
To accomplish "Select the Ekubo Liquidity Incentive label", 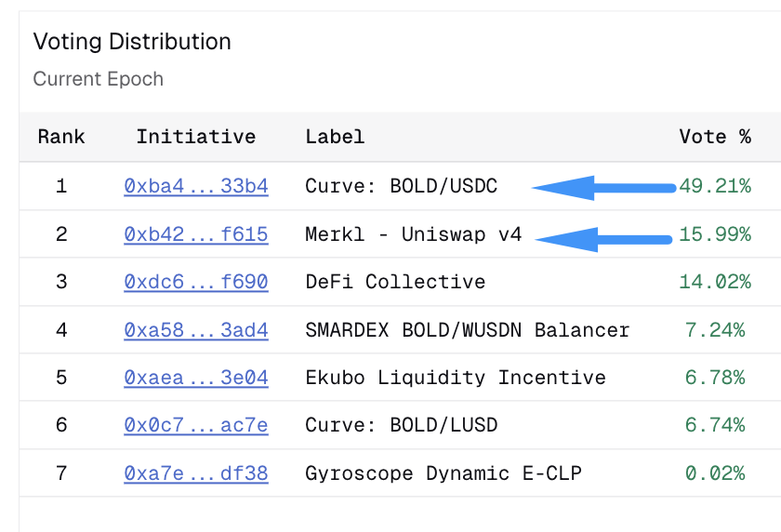I will (x=456, y=378).
